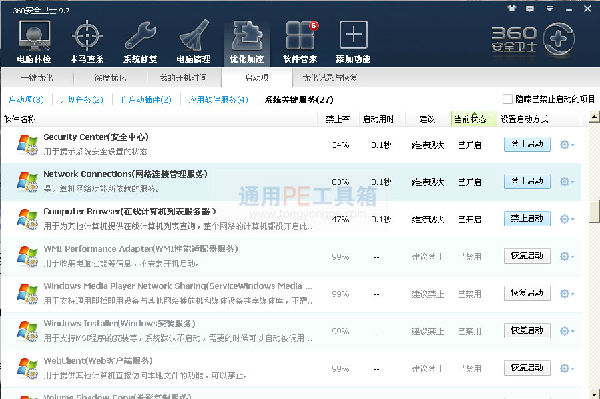
Task: Select the Network Connections service name text
Action: 126,174
